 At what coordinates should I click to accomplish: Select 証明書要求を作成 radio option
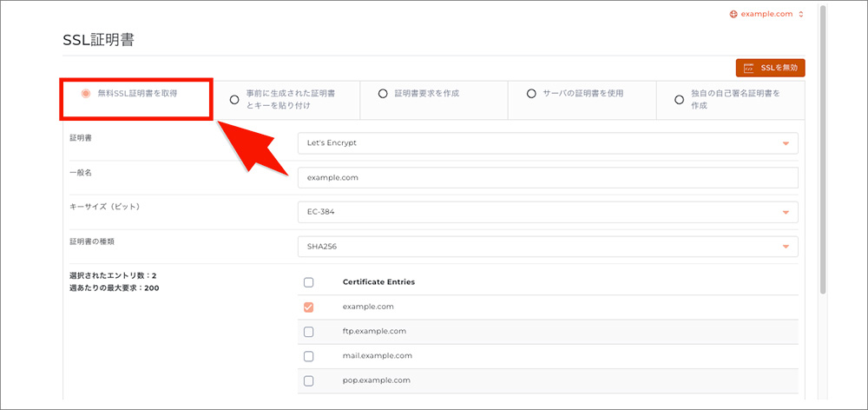coord(383,94)
